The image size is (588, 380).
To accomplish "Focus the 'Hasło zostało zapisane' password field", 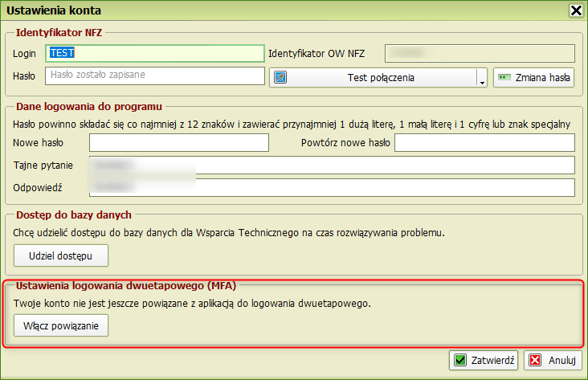I will tap(156, 76).
